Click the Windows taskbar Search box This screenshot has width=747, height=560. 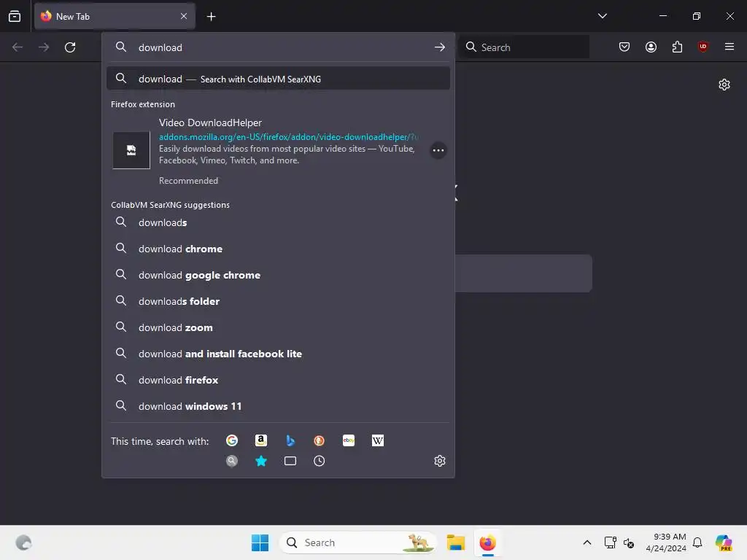[357, 542]
